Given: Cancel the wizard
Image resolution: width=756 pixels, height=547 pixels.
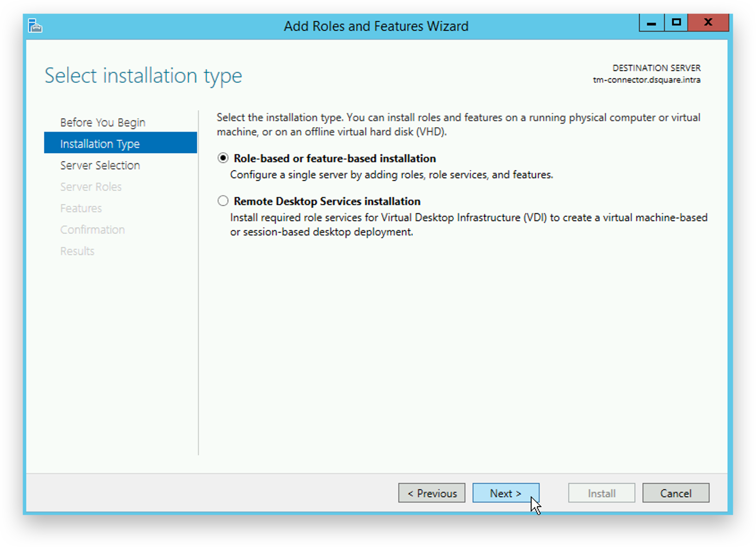Looking at the screenshot, I should [x=675, y=493].
